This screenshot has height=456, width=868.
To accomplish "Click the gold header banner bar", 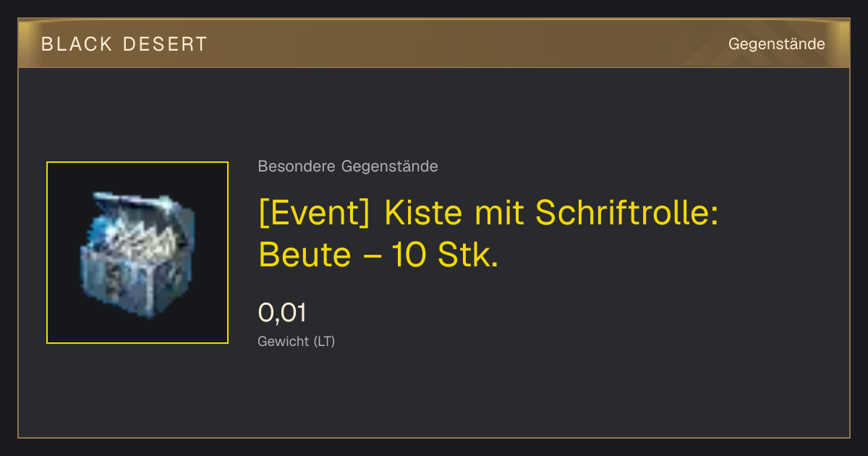I will point(434,43).
